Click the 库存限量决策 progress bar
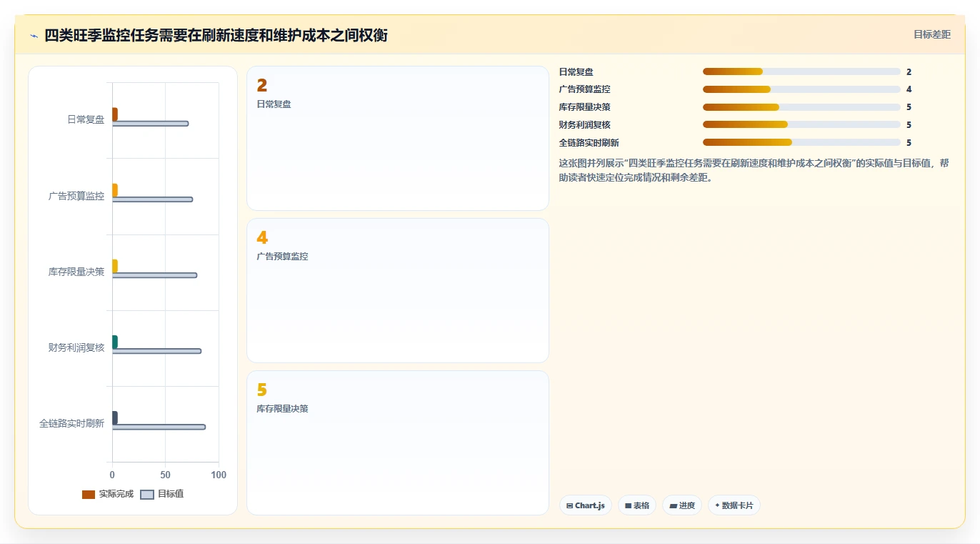The image size is (980, 544). pyautogui.click(x=801, y=107)
